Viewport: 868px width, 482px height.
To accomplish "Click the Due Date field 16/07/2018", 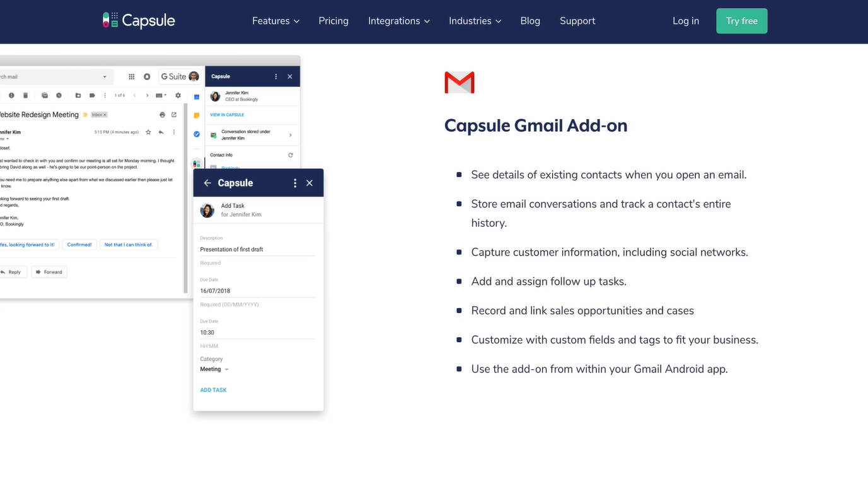I will (258, 291).
